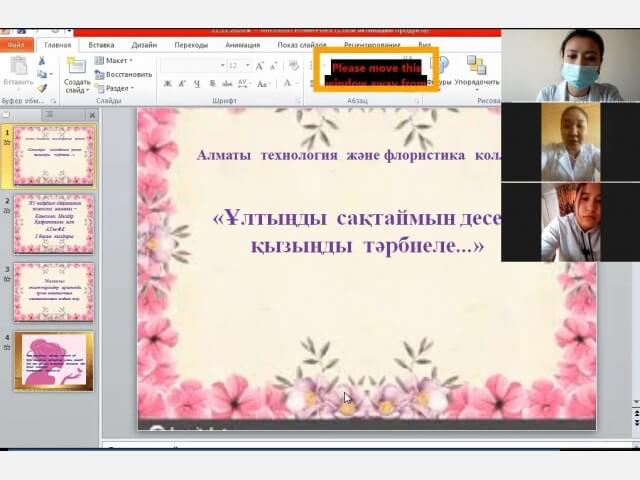Decrease font size with the small A icon
This screenshot has height=480, width=640.
(x=274, y=66)
